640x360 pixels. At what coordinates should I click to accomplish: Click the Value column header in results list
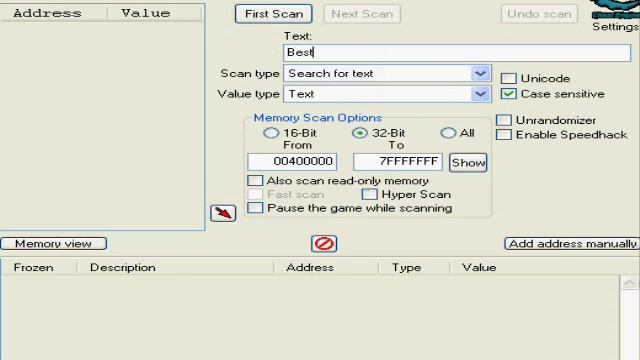coord(155,13)
